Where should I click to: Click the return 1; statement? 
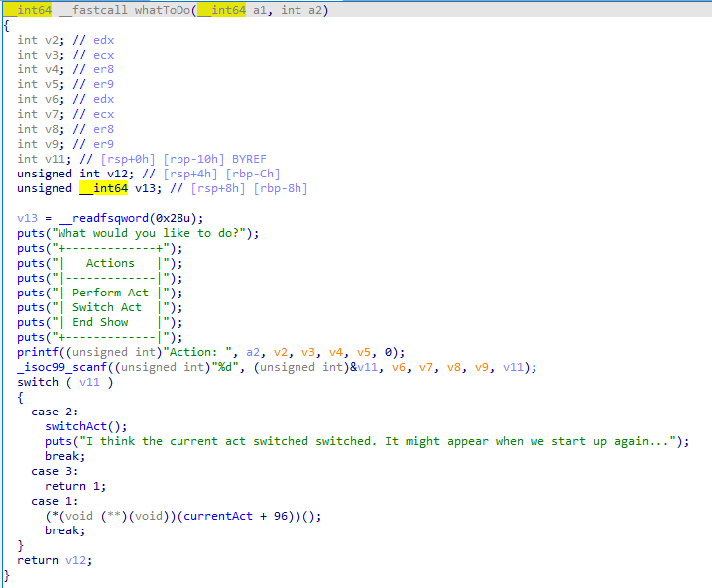click(x=75, y=486)
